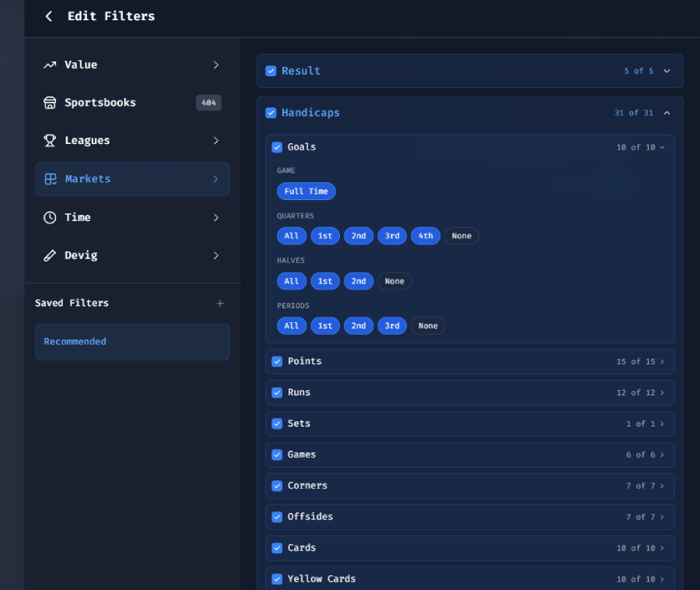The image size is (700, 590).
Task: Expand the Result section
Action: pyautogui.click(x=667, y=70)
